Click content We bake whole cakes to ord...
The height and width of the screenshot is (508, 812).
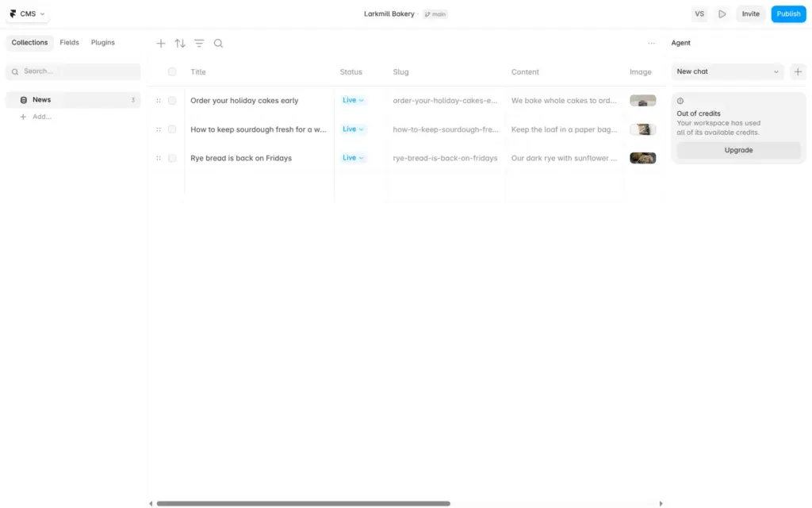coord(564,101)
